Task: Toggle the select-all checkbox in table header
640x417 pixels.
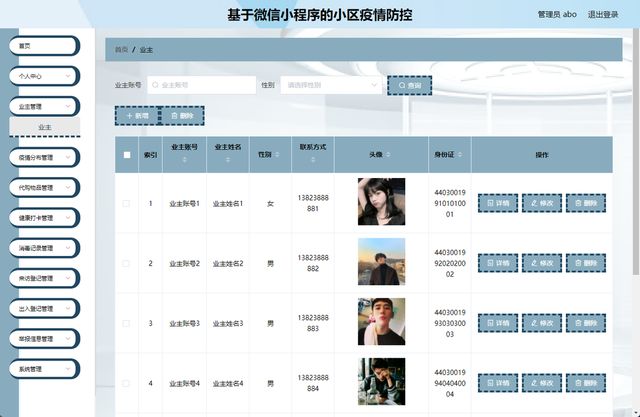Action: point(127,155)
